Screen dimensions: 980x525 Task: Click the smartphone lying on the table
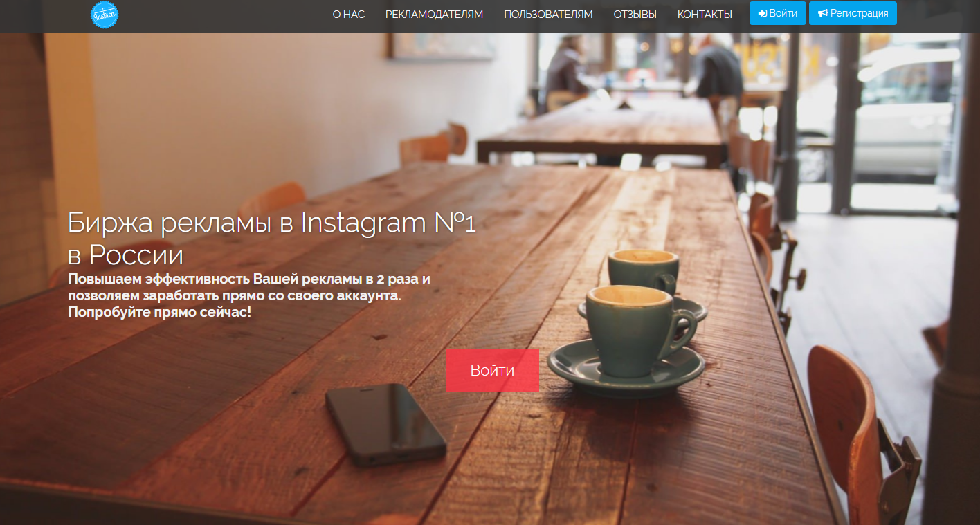(x=386, y=423)
